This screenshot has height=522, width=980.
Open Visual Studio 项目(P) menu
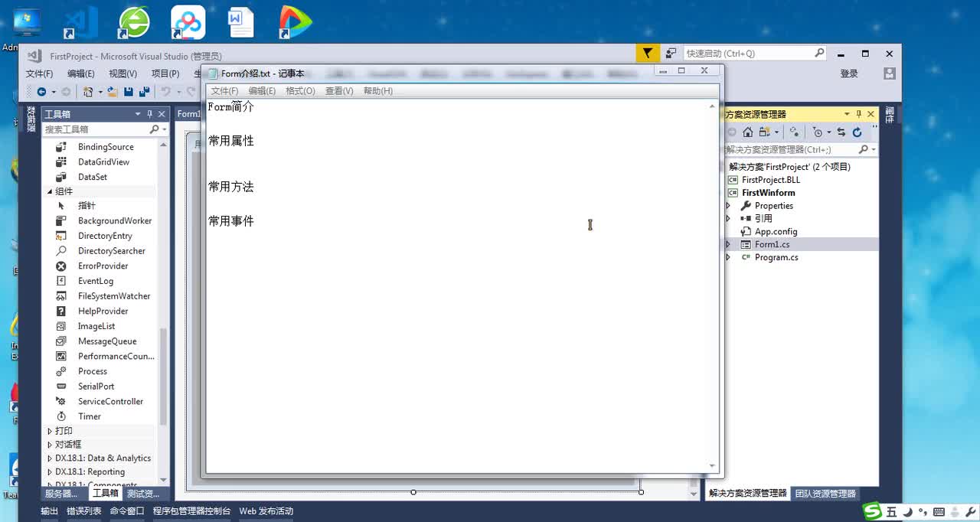click(165, 73)
